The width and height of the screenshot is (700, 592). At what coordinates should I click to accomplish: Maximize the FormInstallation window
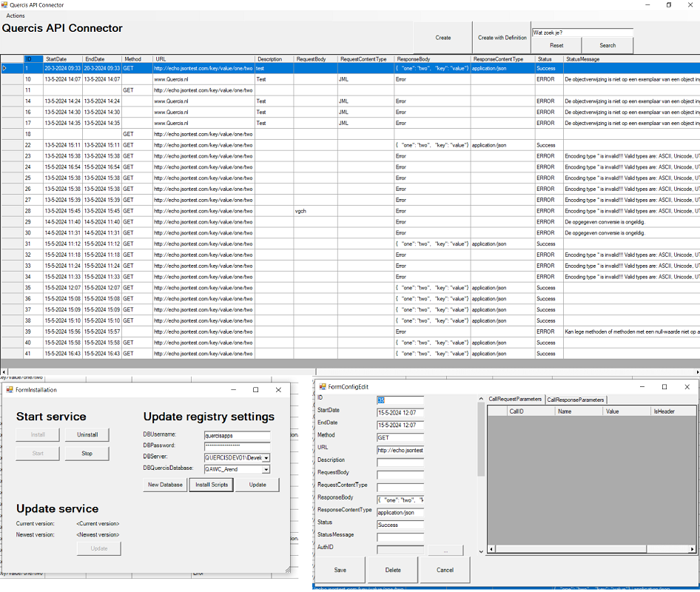(x=255, y=390)
